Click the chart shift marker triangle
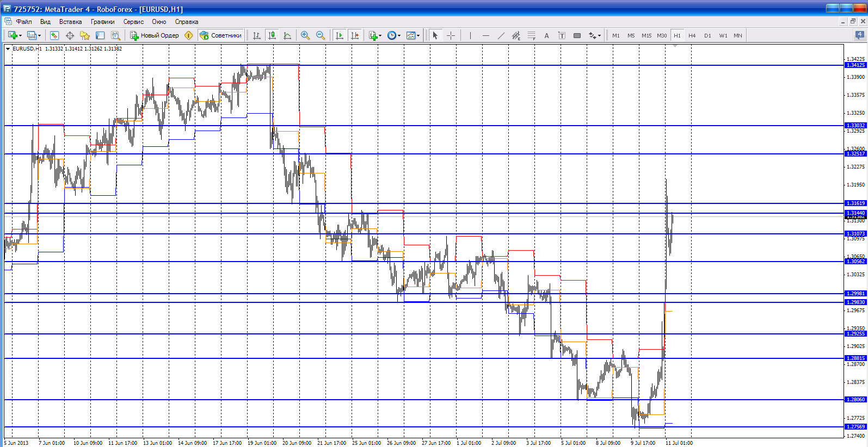 [675, 46]
